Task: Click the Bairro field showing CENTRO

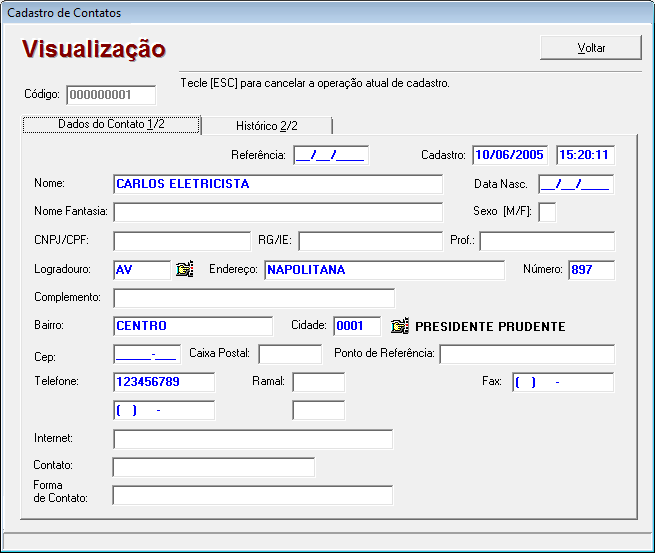Action: click(x=193, y=326)
